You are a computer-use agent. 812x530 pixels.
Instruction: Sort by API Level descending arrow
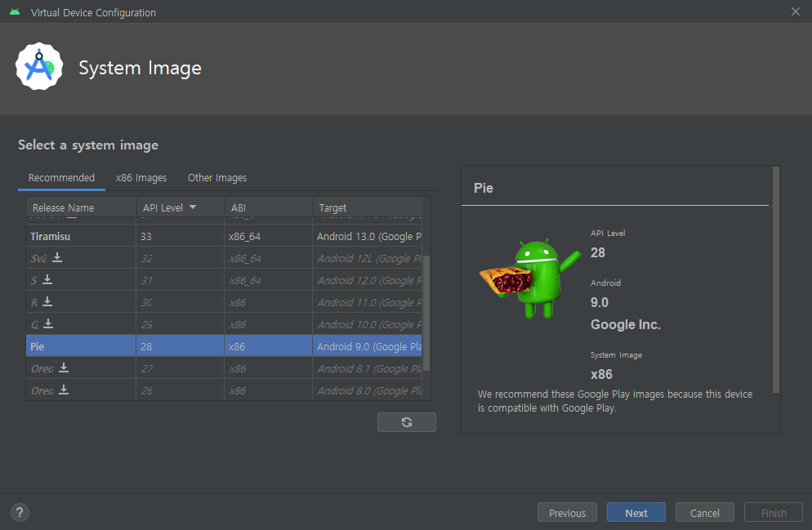pyautogui.click(x=193, y=207)
